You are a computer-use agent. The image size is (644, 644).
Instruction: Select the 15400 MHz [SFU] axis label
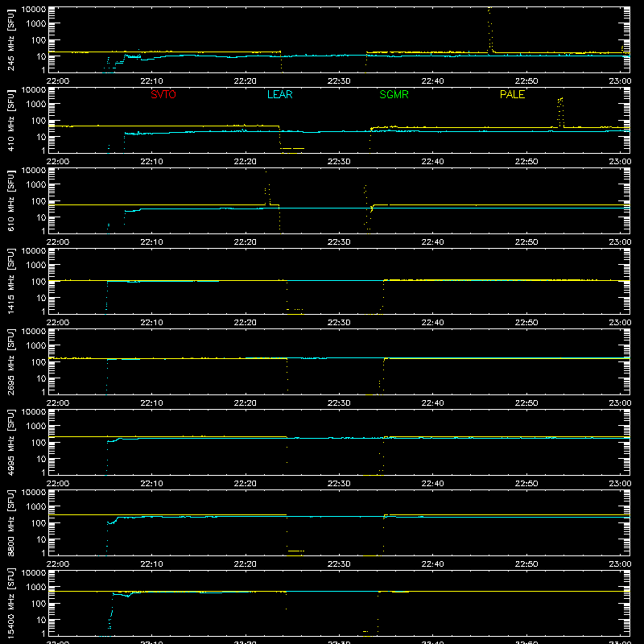click(x=10, y=603)
